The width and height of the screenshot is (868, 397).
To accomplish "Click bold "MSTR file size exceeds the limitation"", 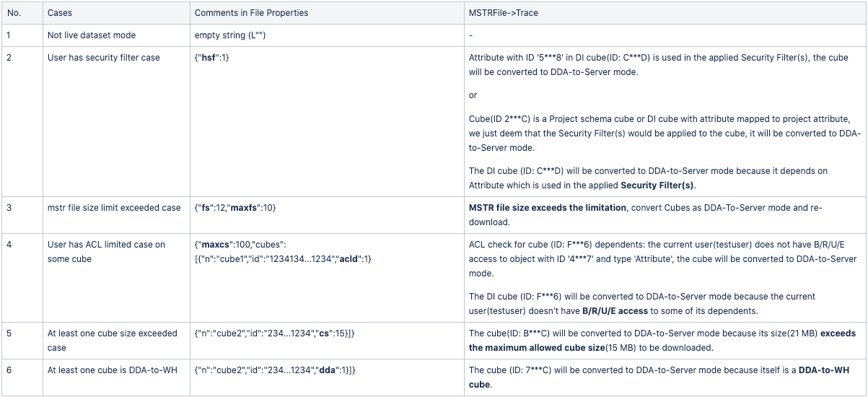I will click(548, 208).
